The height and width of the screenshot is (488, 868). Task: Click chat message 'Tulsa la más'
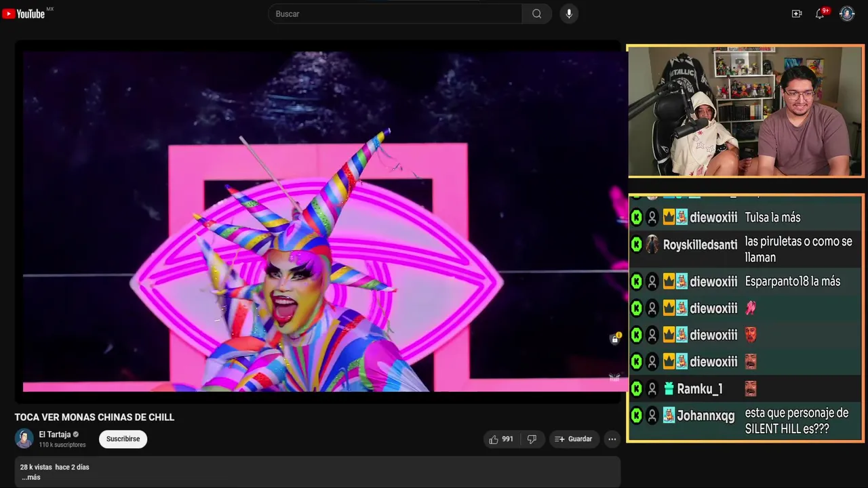click(x=772, y=218)
